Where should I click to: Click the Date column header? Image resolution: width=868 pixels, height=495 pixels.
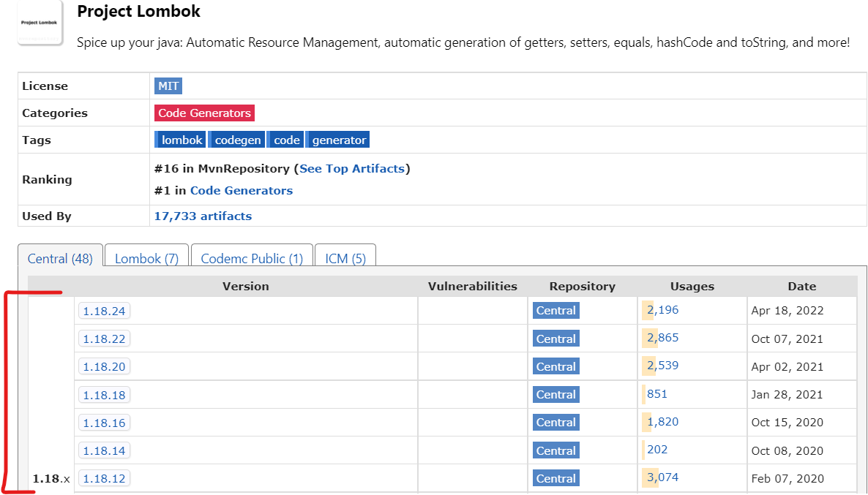[802, 286]
